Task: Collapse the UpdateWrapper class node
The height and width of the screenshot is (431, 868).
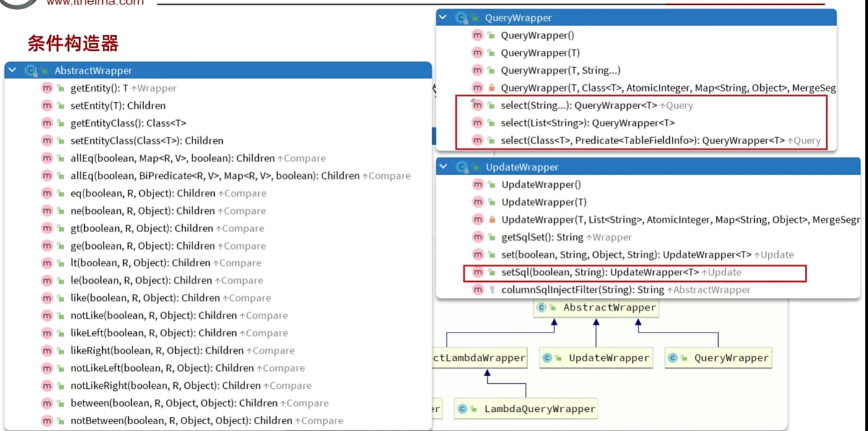Action: click(443, 167)
